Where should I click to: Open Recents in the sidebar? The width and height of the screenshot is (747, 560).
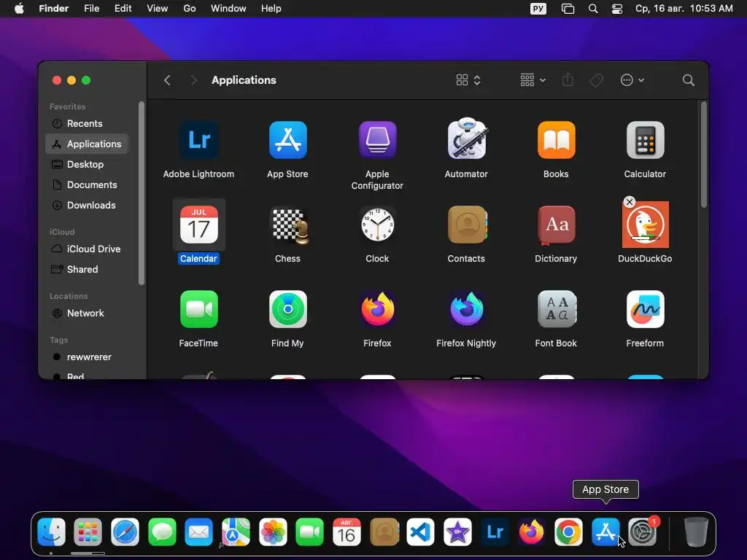click(87, 123)
